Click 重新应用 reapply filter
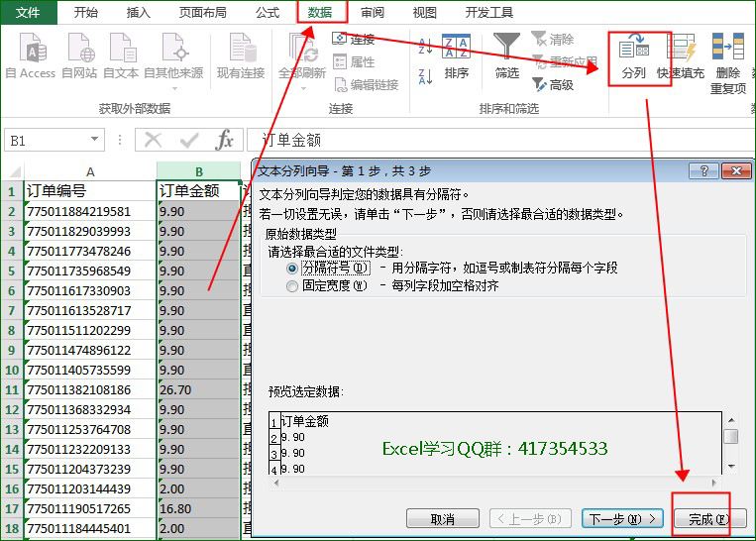The width and height of the screenshot is (756, 541). tap(565, 61)
